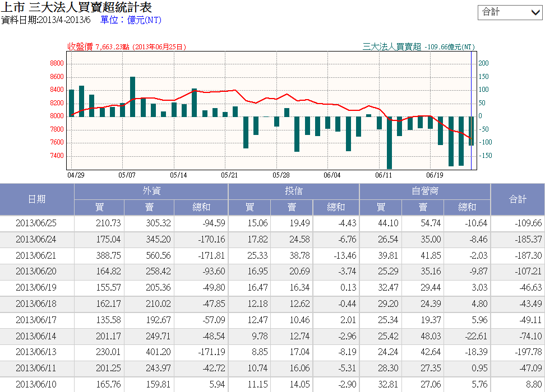Viewport: 545px width, 392px height.
Task: Click the 日期 column header
Action: click(x=37, y=199)
